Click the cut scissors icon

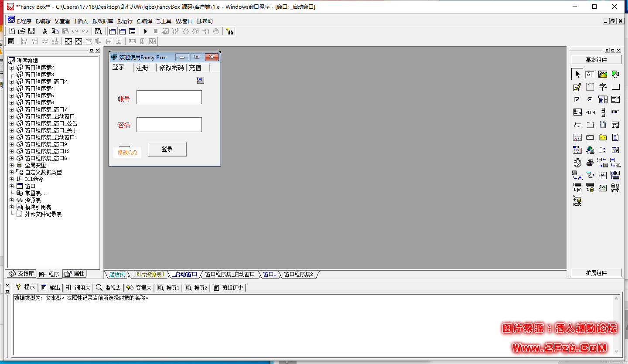pos(45,31)
